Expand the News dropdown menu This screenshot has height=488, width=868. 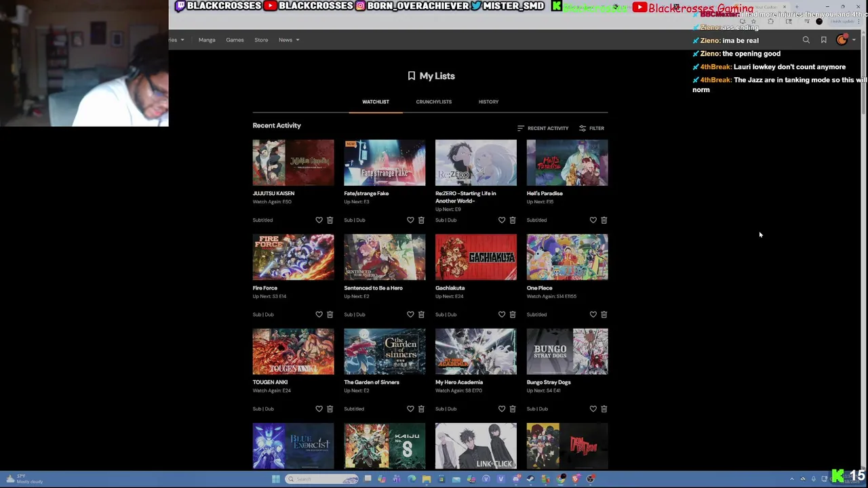tap(289, 40)
